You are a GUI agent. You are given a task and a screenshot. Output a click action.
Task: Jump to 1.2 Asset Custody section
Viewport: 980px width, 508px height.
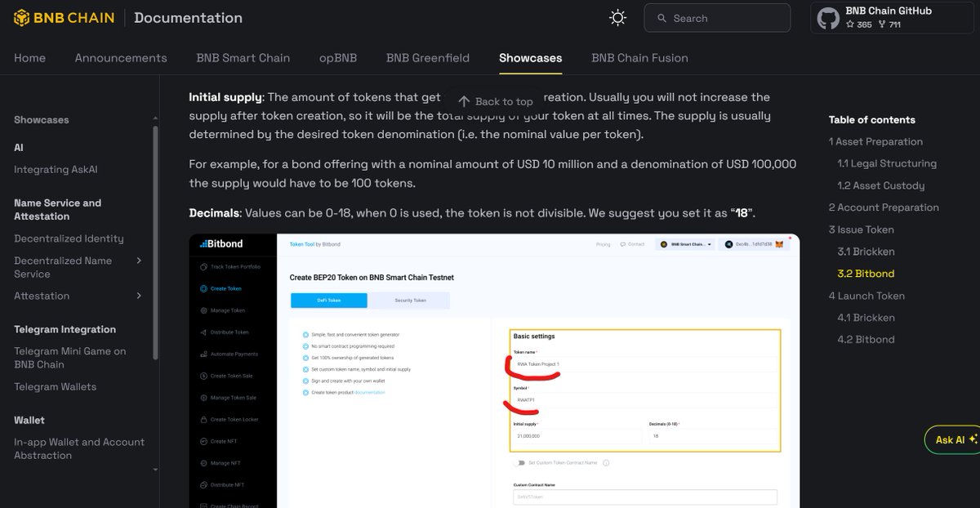tap(881, 185)
